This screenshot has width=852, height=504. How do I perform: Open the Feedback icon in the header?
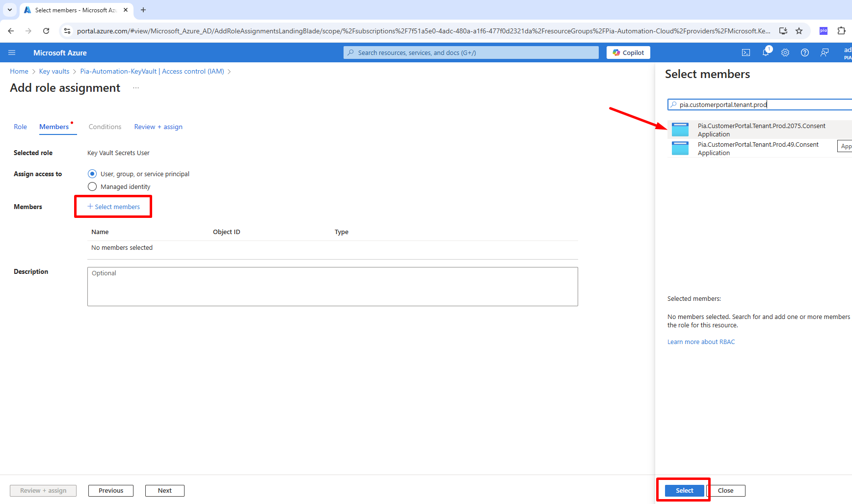(825, 53)
